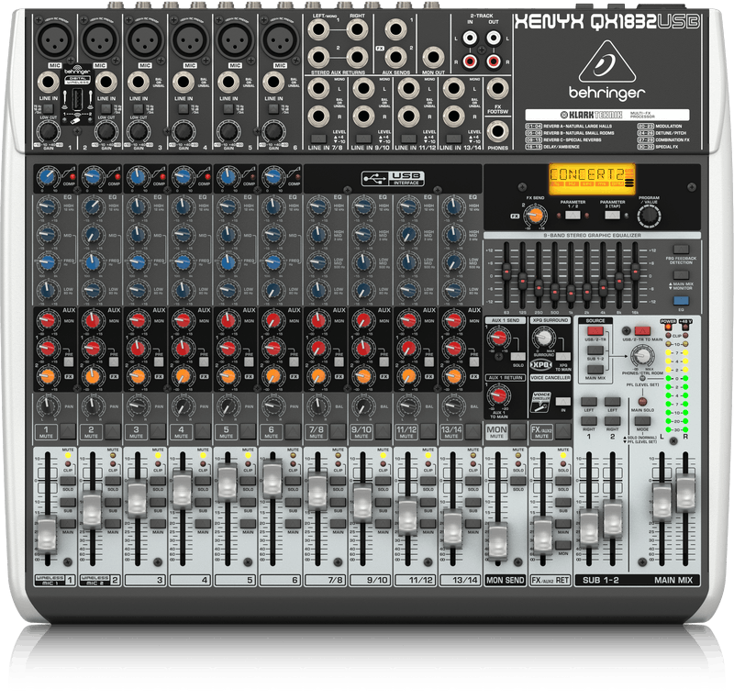Viewport: 734px width, 700px height.
Task: Click the AUX SENDS 2 FX jack
Action: 396,58
